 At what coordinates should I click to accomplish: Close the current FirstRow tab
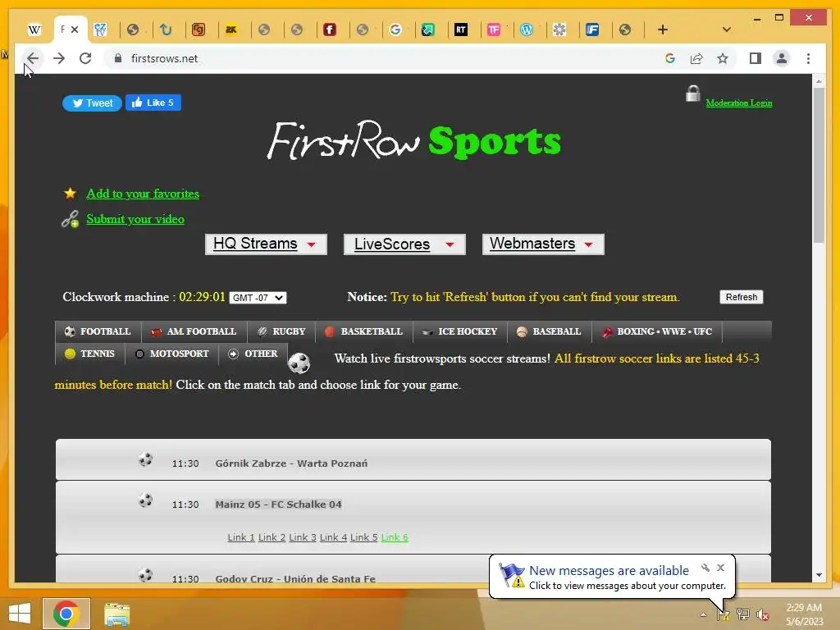point(75,30)
